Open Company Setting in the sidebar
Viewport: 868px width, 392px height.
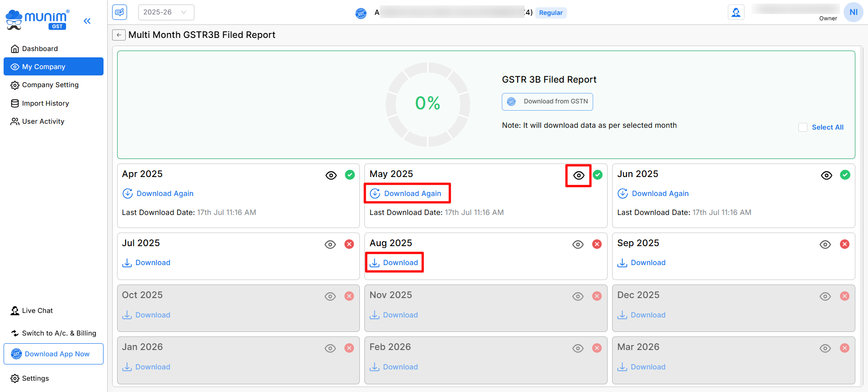(50, 85)
